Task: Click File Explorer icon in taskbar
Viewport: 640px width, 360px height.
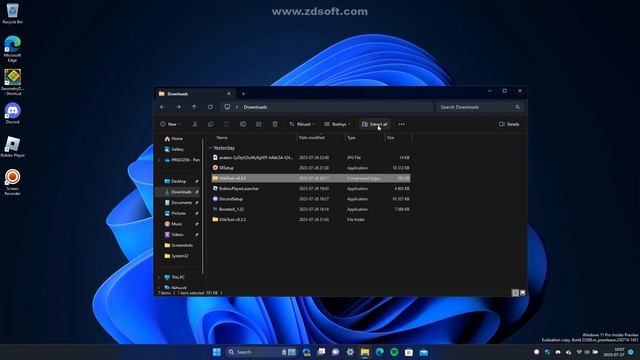Action: (x=365, y=352)
